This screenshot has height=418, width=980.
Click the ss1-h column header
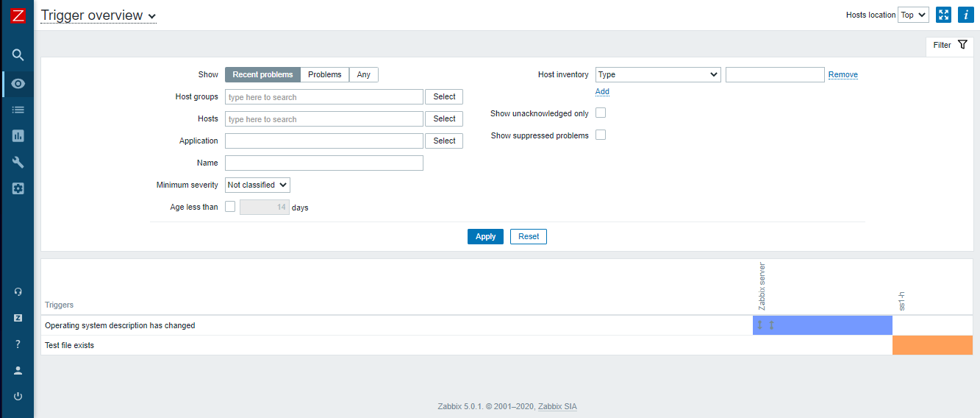coord(902,300)
